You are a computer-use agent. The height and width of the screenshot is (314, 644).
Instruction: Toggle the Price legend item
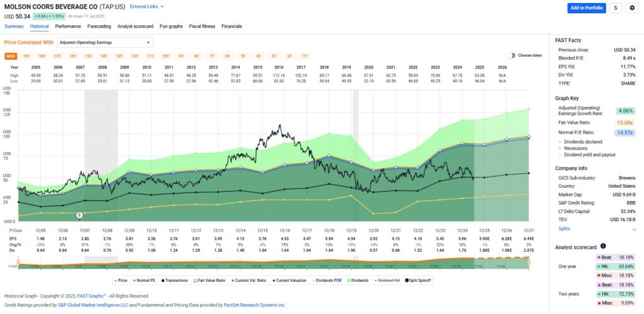[x=120, y=280]
